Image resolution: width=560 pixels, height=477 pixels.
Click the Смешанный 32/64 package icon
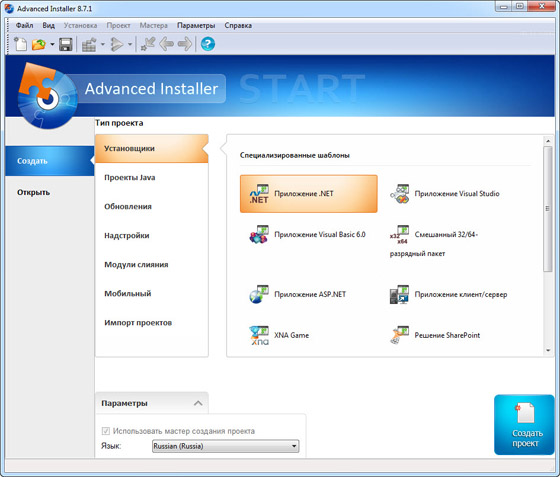(399, 235)
